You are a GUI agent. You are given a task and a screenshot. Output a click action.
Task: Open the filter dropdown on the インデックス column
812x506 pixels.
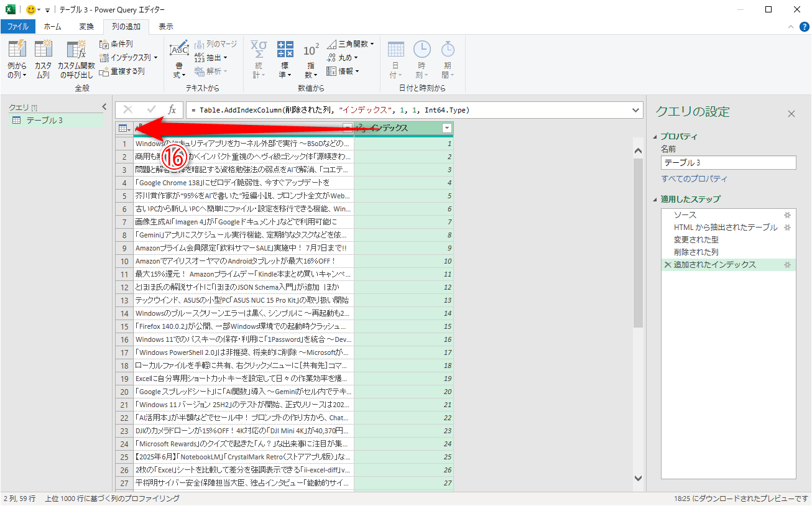tap(446, 127)
